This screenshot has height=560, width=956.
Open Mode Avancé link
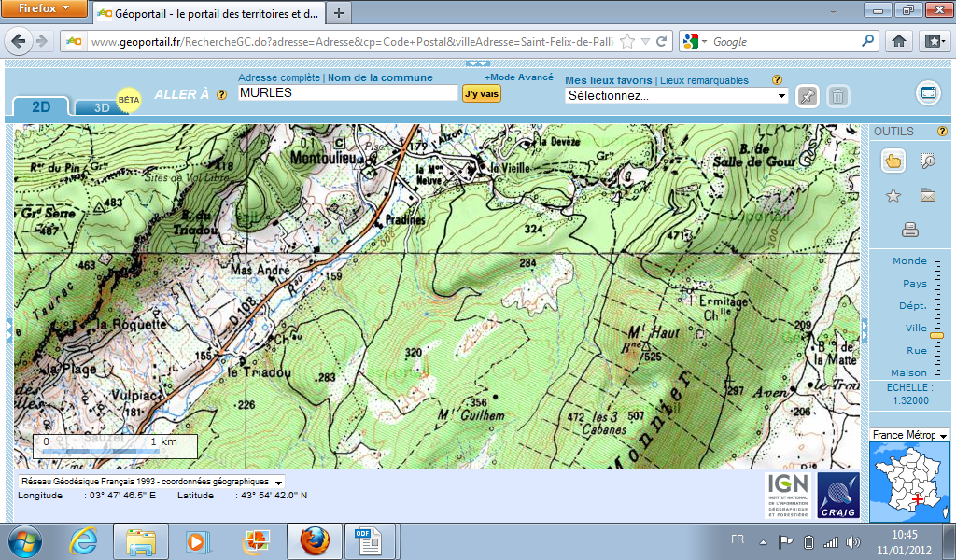click(519, 77)
